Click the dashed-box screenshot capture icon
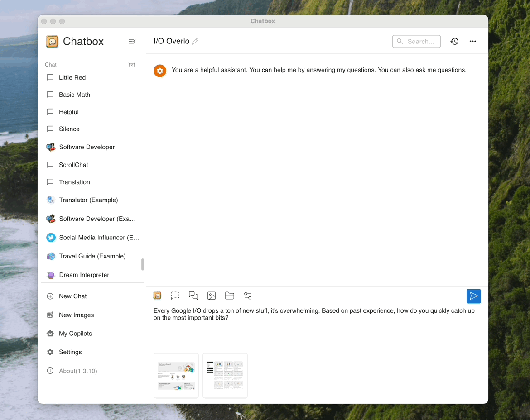530x420 pixels. 175,296
